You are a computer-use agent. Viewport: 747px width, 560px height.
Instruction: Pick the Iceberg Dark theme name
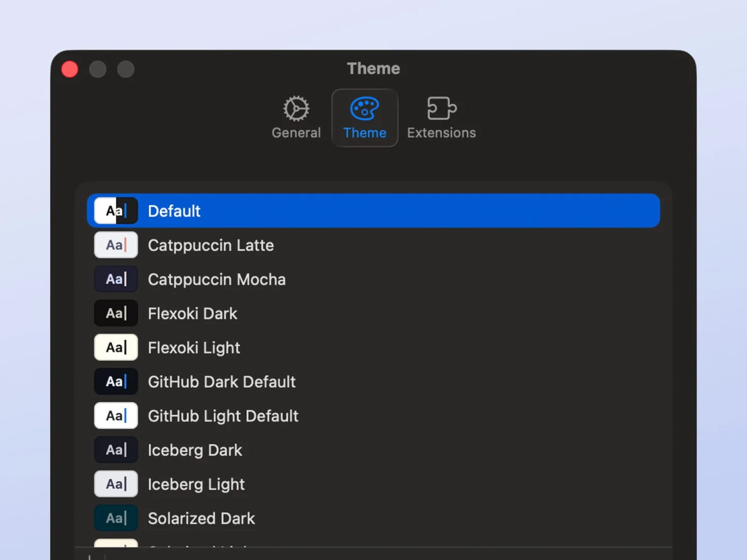pos(195,451)
